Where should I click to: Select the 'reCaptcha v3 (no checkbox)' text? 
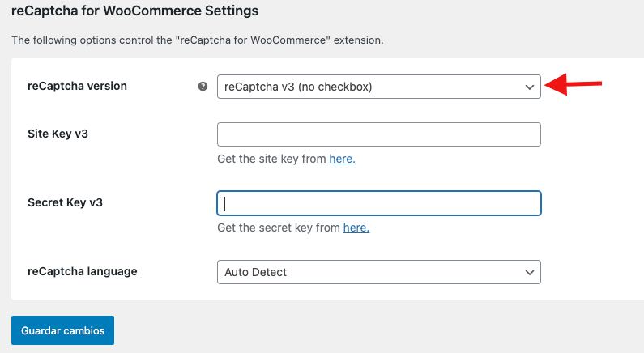point(298,87)
